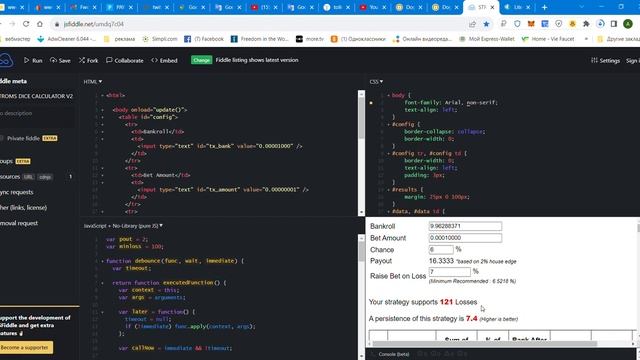Open the HTML panel language dropdown
This screenshot has height=360, width=640.
point(93,82)
